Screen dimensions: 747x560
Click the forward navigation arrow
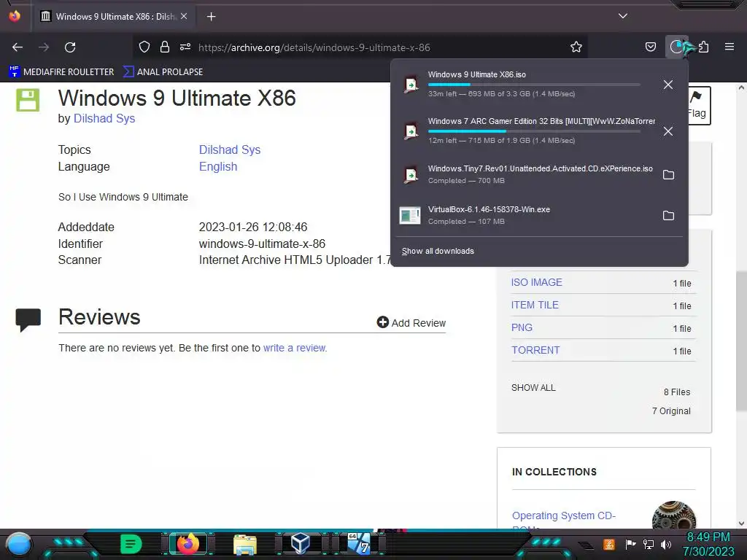click(x=44, y=47)
